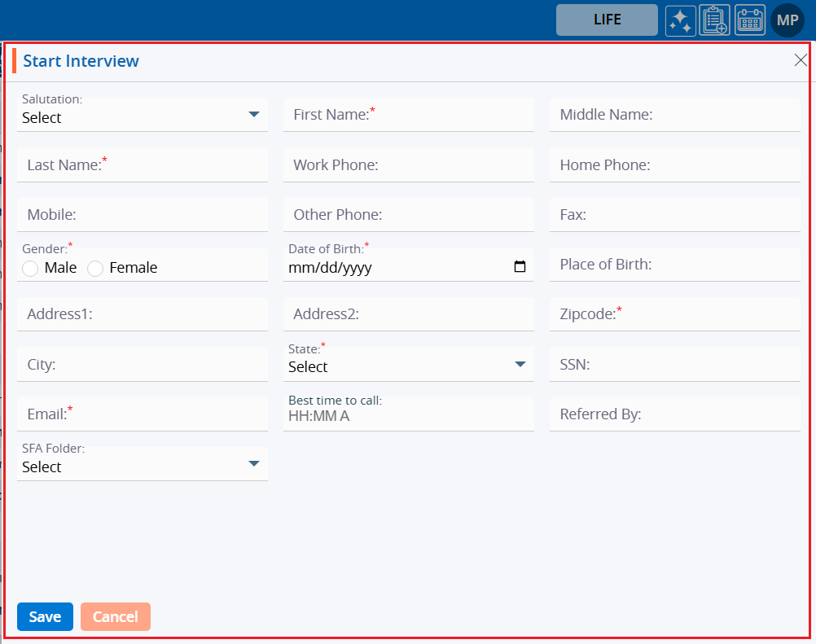Click the Zipcode text field
Image resolution: width=816 pixels, height=644 pixels.
click(x=675, y=314)
